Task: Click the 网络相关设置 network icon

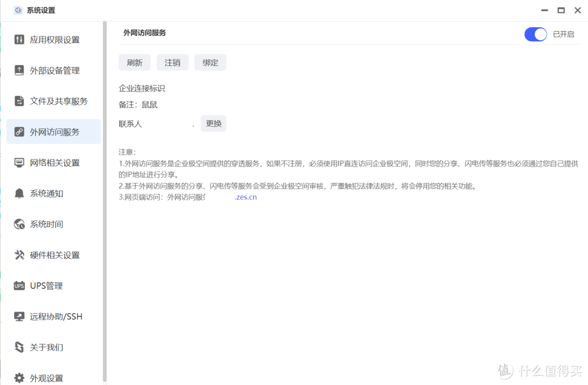Action: pyautogui.click(x=19, y=162)
